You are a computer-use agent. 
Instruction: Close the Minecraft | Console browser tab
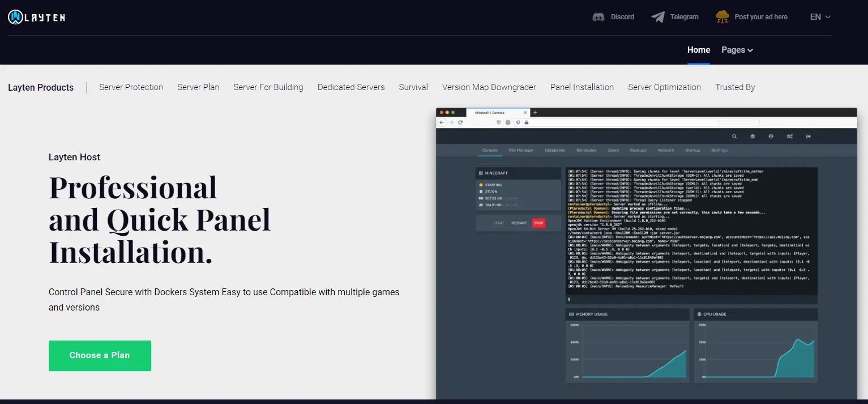click(526, 113)
